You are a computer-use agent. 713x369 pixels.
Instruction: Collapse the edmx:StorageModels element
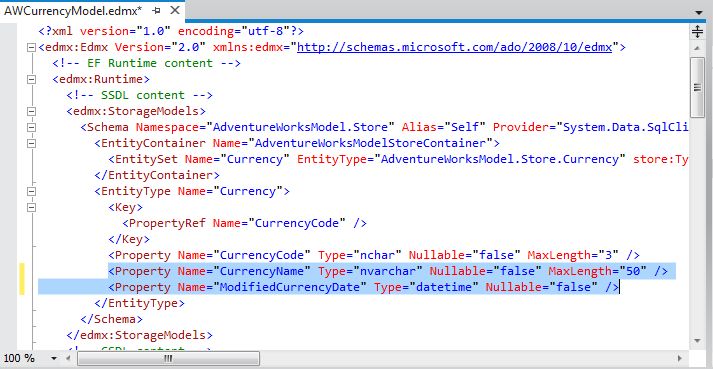[31, 111]
